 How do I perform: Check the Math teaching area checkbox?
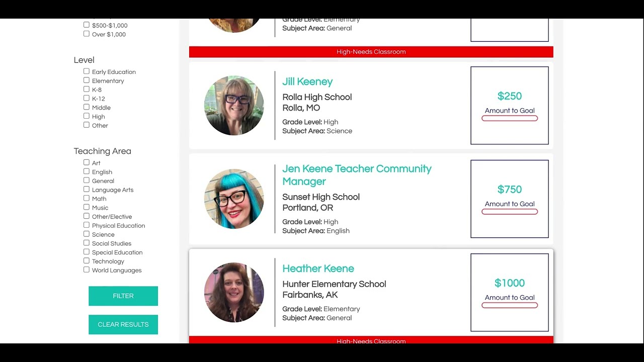[87, 198]
